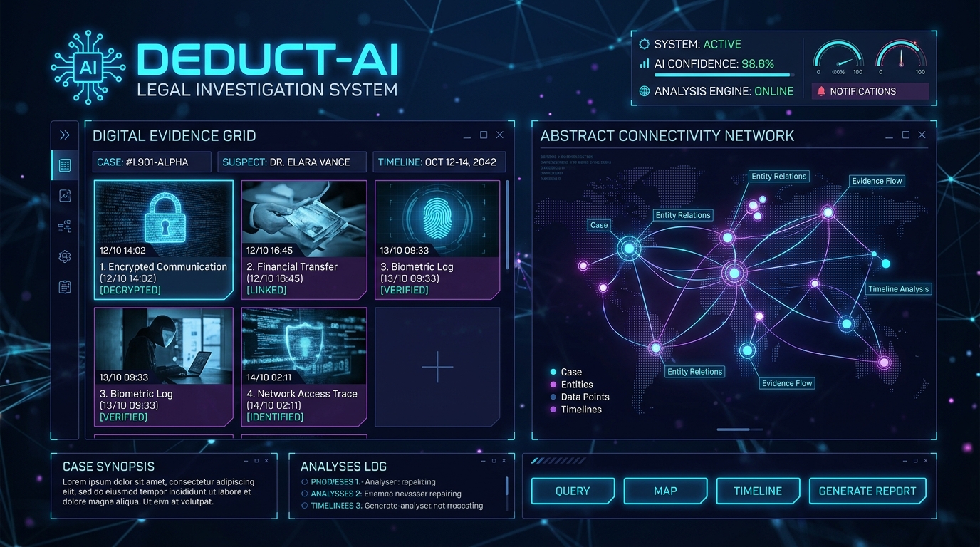Viewport: 980px width, 547px height.
Task: Click the '2. Financial Transfer' caption
Action: [292, 266]
